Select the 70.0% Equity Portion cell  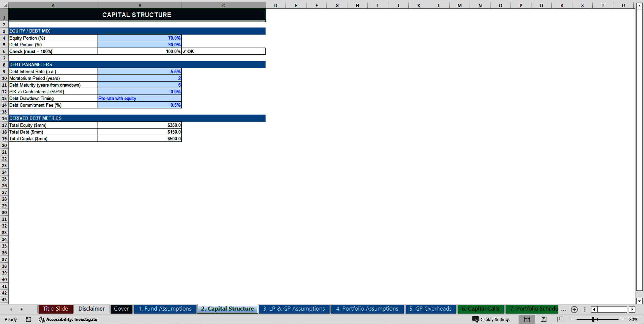coord(140,38)
